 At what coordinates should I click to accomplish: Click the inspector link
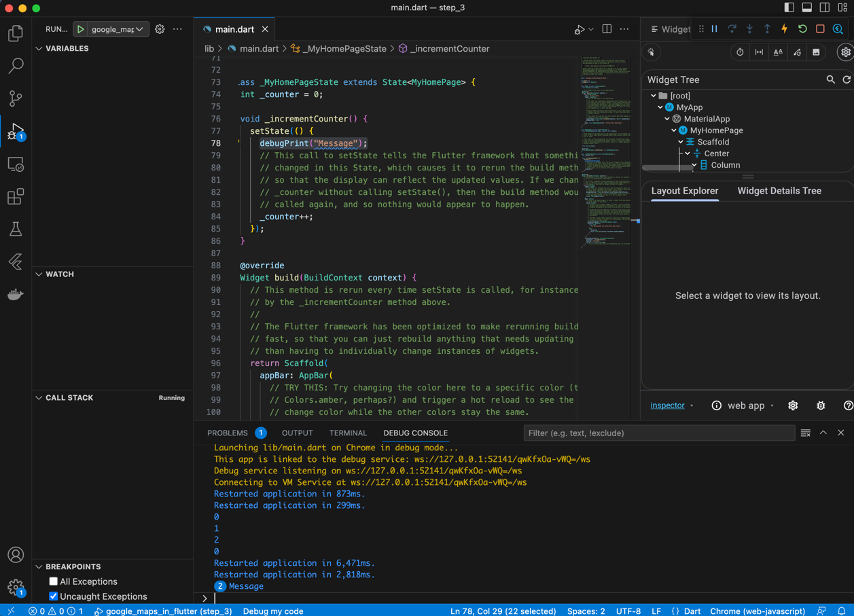(x=667, y=405)
